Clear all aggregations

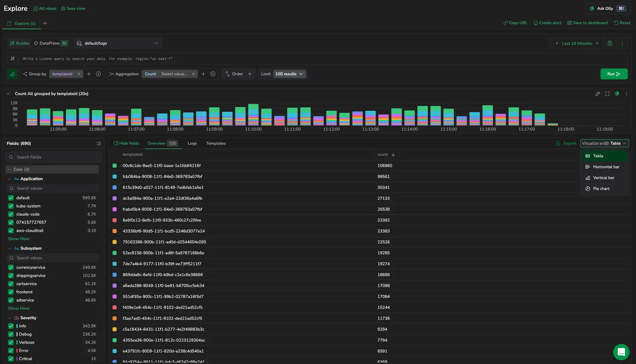213,74
